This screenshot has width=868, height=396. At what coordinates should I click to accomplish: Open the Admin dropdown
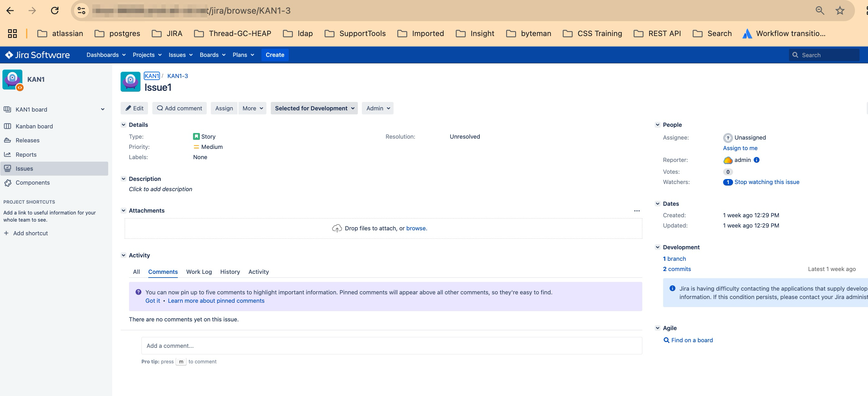tap(377, 108)
